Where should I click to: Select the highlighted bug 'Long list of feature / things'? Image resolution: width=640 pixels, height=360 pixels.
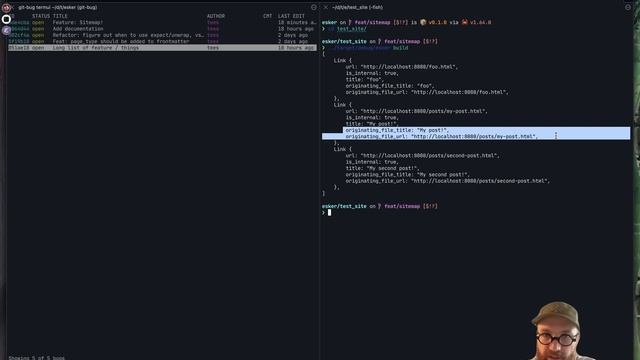point(162,48)
